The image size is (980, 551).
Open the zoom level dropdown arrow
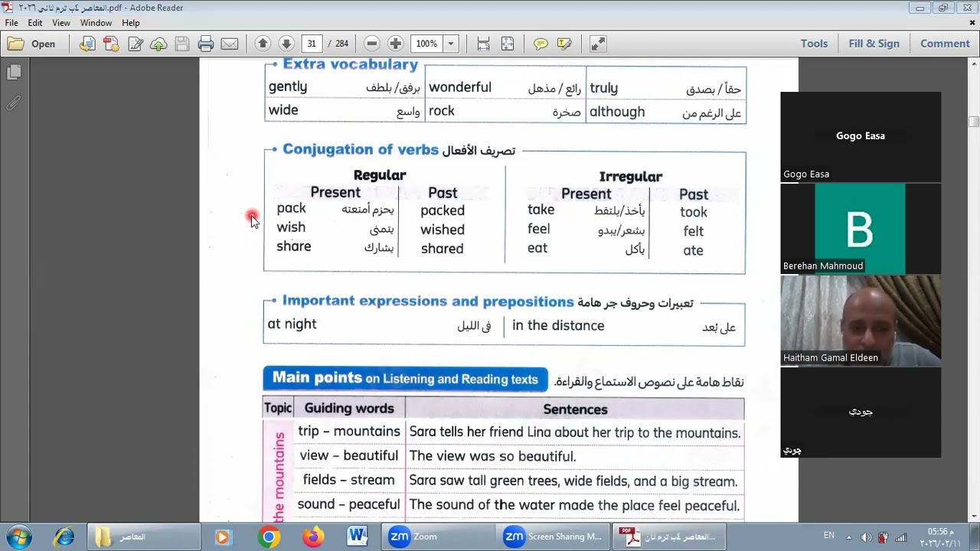pyautogui.click(x=451, y=44)
